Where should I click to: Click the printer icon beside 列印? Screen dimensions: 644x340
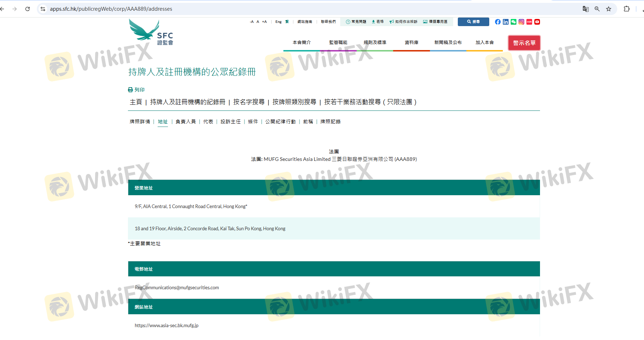(x=130, y=90)
